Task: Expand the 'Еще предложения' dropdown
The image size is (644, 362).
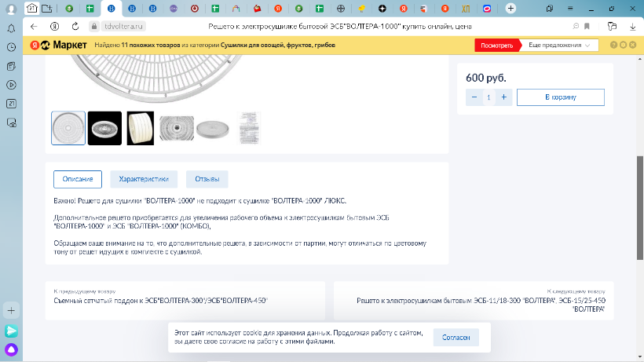Action: click(x=558, y=46)
